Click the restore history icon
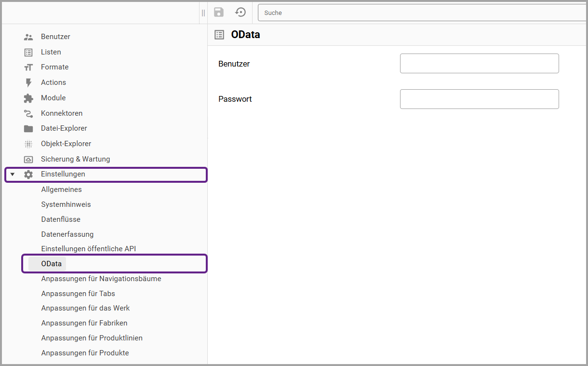 tap(240, 13)
